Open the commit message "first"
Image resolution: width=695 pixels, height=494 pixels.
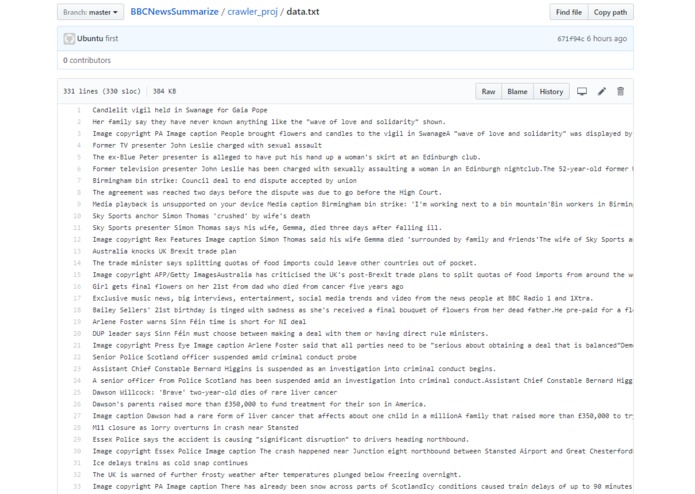[112, 39]
